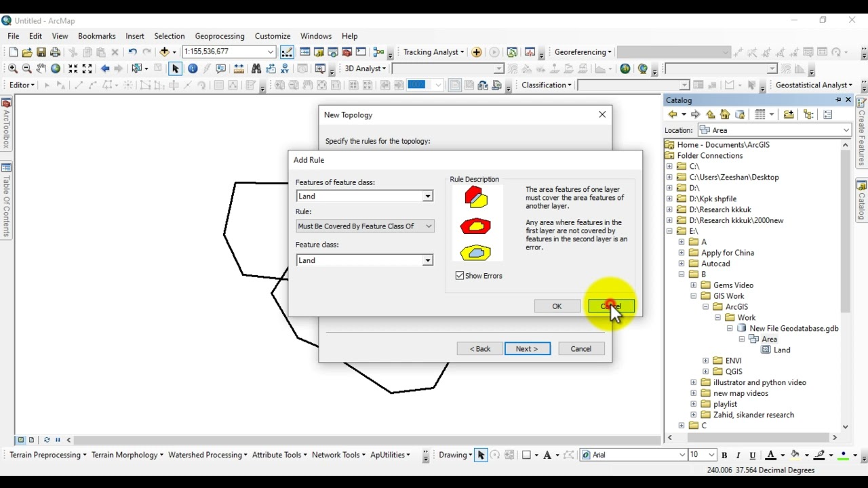Activate the Select Elements arrow tool

coord(176,68)
